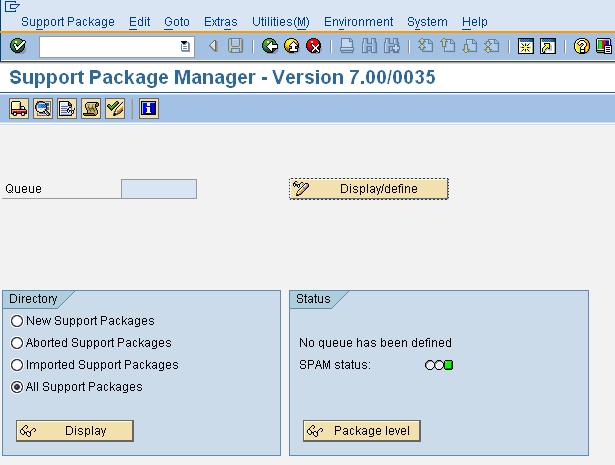615x465 pixels.
Task: Click the yellow Exit up-arrow icon
Action: [x=292, y=46]
